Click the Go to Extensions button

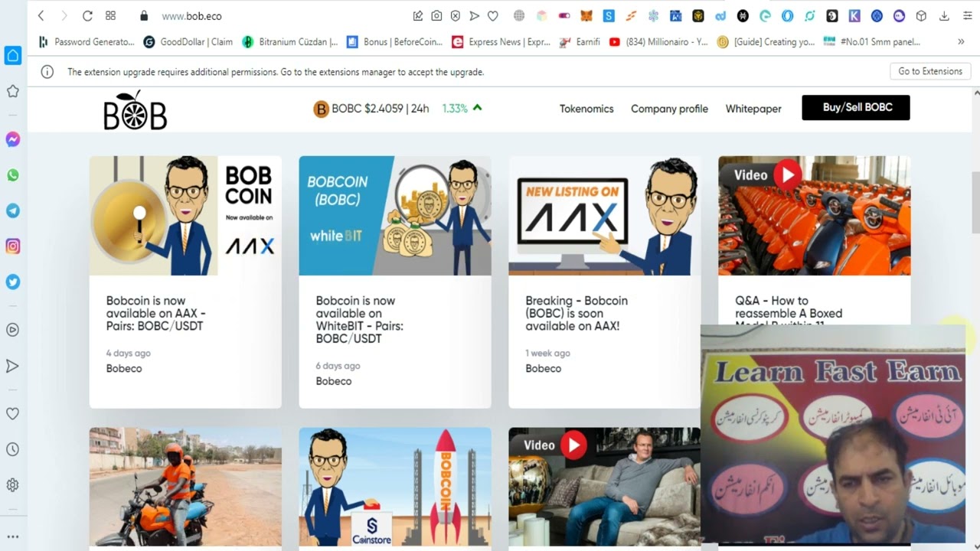(930, 71)
